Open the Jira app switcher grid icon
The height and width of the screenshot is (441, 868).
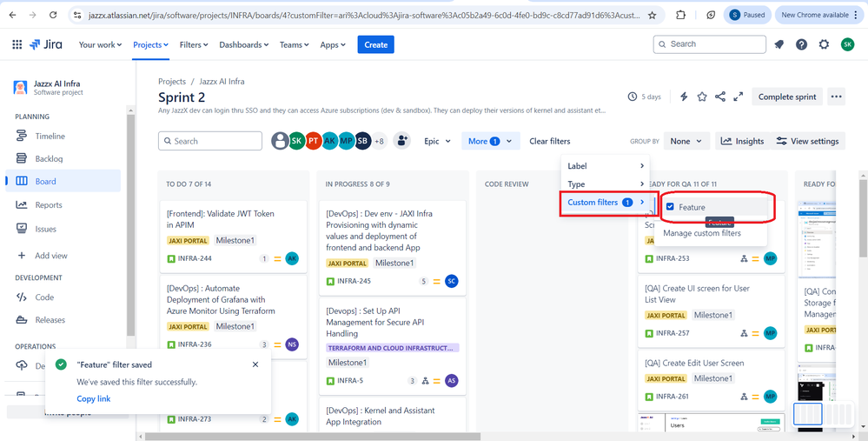pyautogui.click(x=17, y=45)
